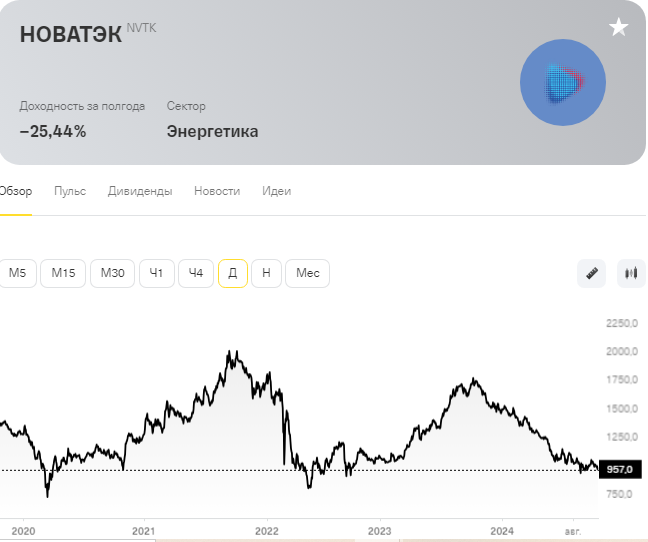
Task: Select the daily Д timeframe
Action: click(233, 273)
